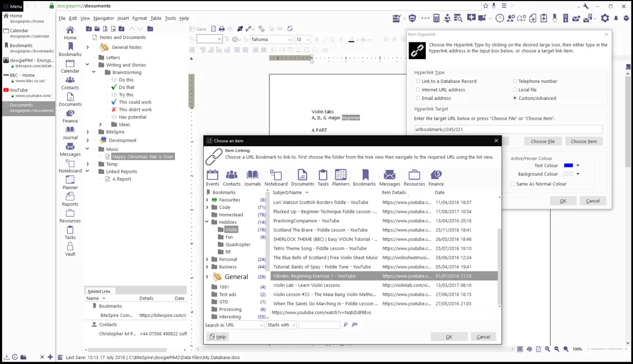
Task: Select Internet URL address hyperlink type
Action: coord(418,89)
